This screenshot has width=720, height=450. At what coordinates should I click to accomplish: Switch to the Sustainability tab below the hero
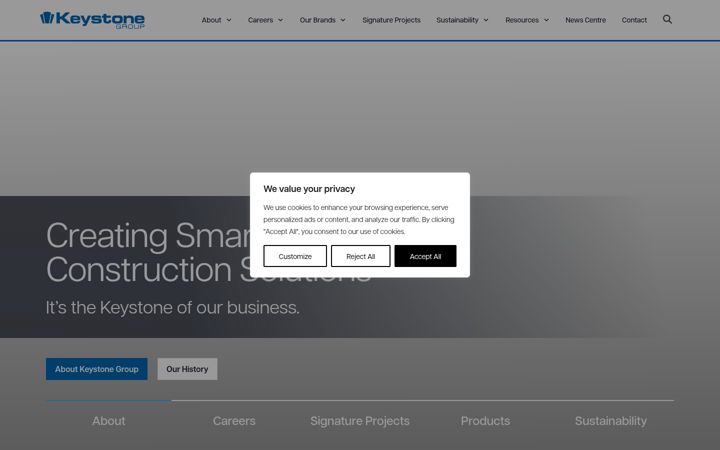(x=611, y=421)
